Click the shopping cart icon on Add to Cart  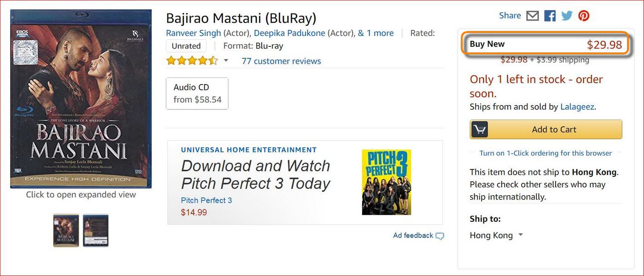tap(480, 130)
